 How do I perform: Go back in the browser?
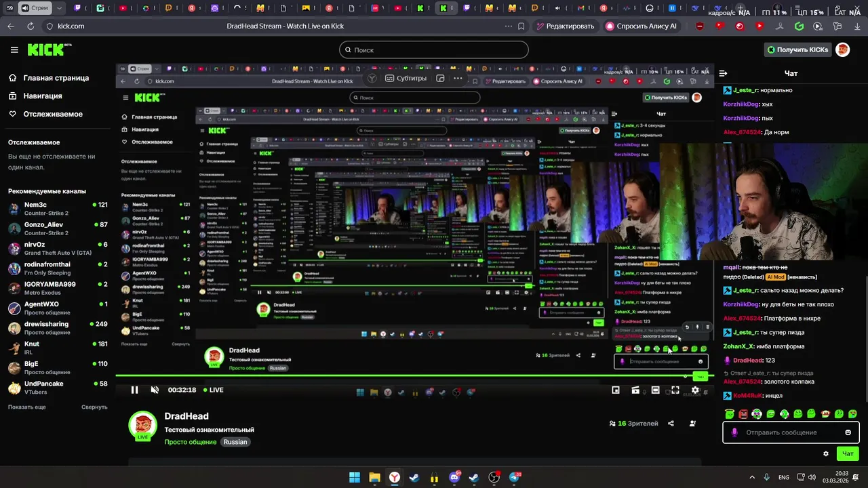[x=11, y=26]
